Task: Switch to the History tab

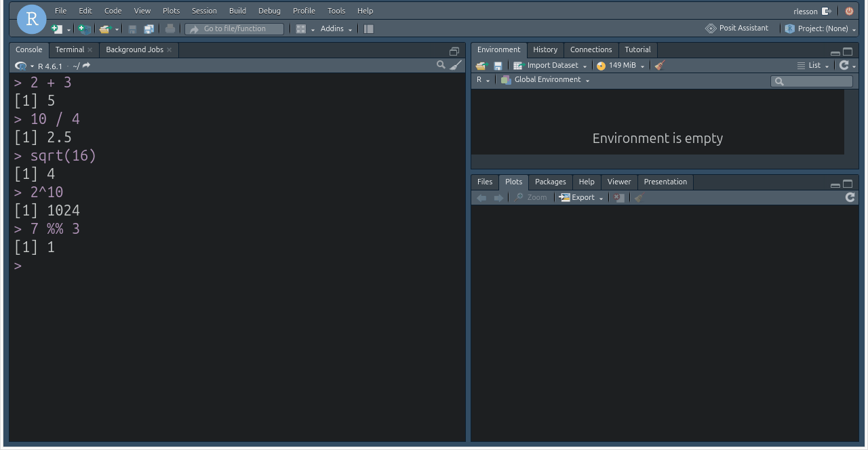Action: point(545,50)
